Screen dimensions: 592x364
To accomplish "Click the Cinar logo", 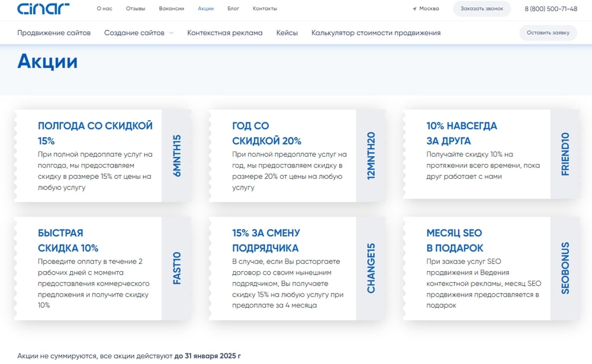I will [43, 8].
